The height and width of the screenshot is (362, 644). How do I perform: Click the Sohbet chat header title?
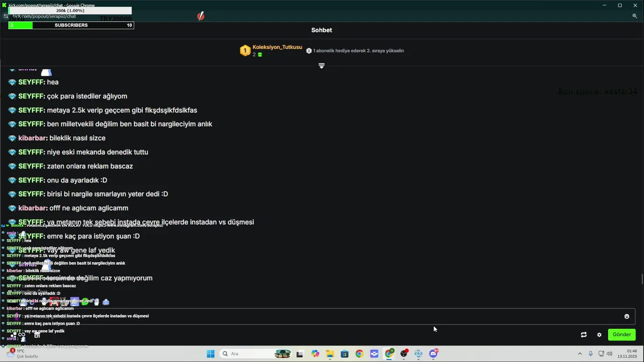321,30
